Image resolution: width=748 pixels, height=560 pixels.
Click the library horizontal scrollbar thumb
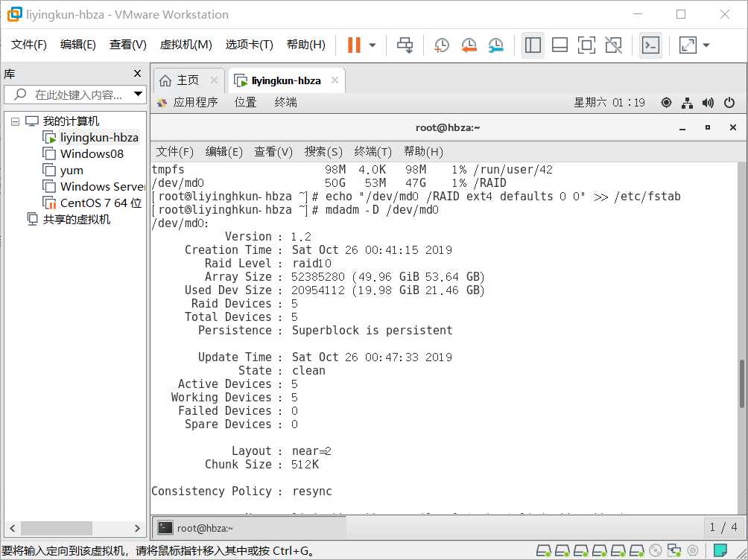coord(57,528)
